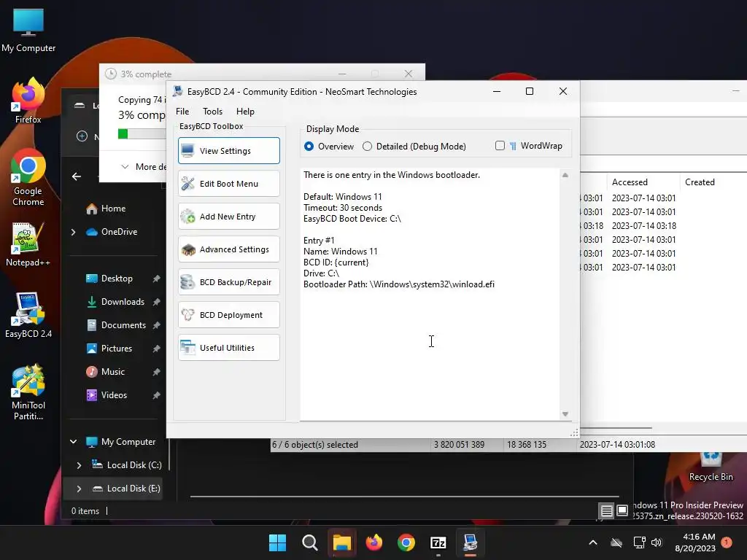Switch to EasyBCD on the taskbar

[x=471, y=542]
